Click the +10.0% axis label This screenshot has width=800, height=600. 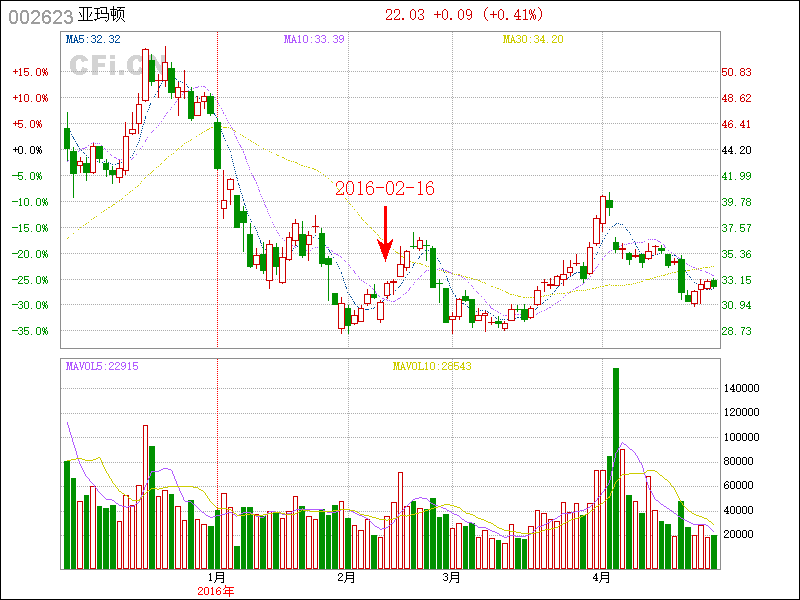pos(30,98)
